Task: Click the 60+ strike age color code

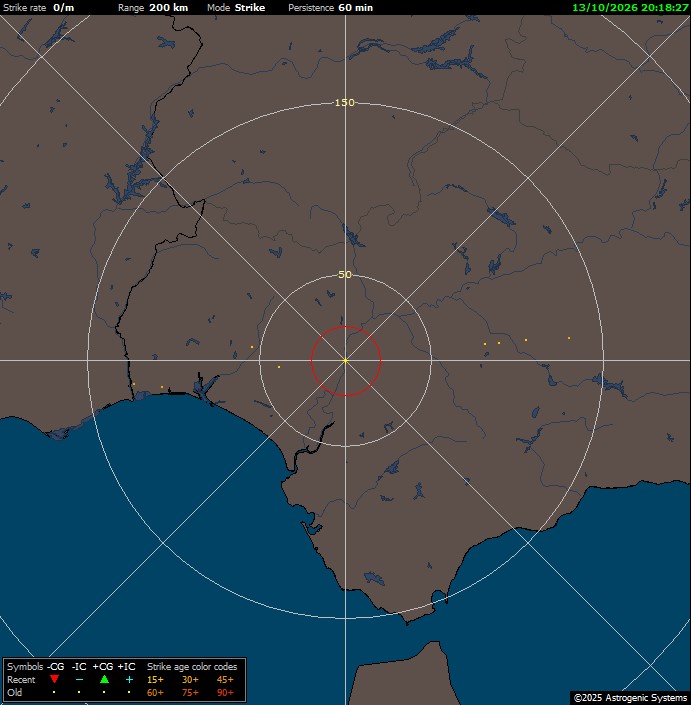Action: coord(155,692)
